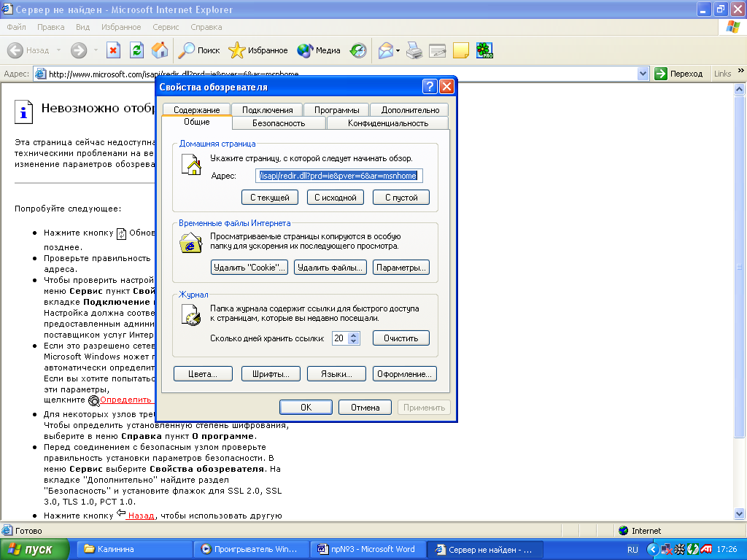Open the Оформление accessibility dialog
This screenshot has width=747, height=560.
pyautogui.click(x=404, y=374)
